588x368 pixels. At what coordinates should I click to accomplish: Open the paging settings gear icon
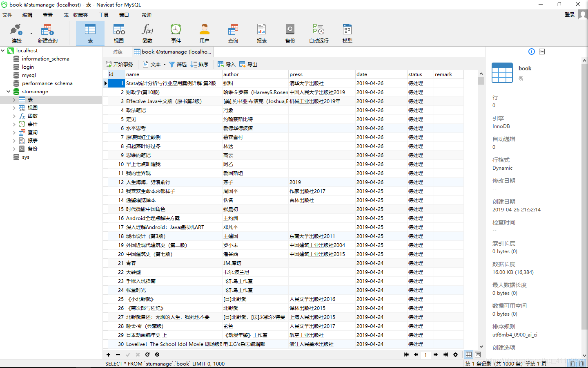pyautogui.click(x=455, y=355)
